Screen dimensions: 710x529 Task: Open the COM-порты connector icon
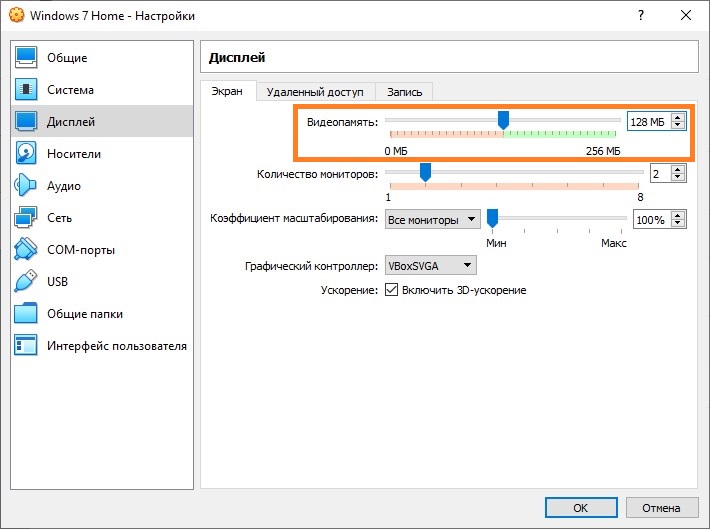point(27,250)
